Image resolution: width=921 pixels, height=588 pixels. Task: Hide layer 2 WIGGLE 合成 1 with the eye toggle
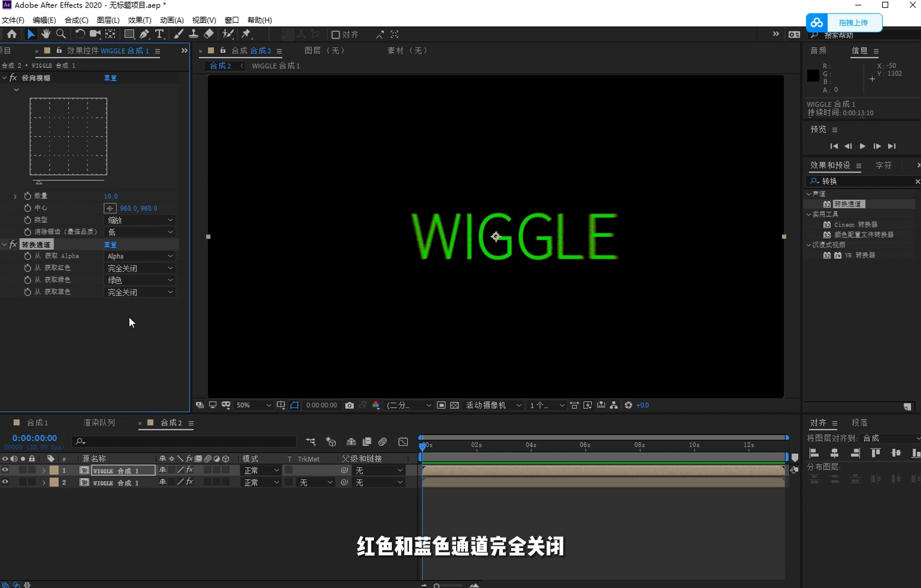click(x=5, y=482)
